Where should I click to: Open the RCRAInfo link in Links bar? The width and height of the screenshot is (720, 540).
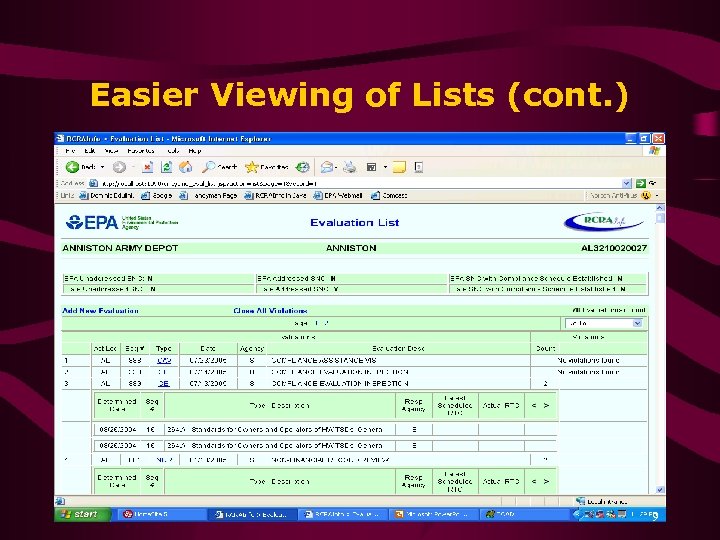[275, 196]
